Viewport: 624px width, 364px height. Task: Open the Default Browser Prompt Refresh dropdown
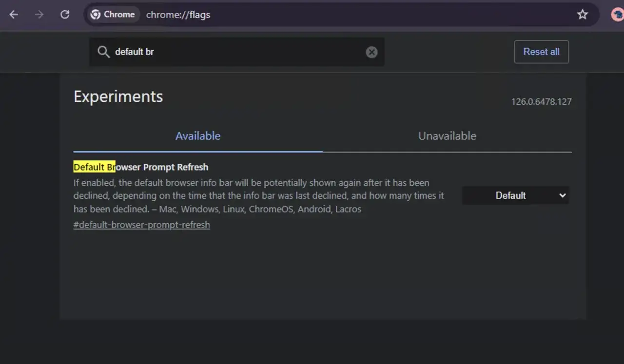coord(515,195)
